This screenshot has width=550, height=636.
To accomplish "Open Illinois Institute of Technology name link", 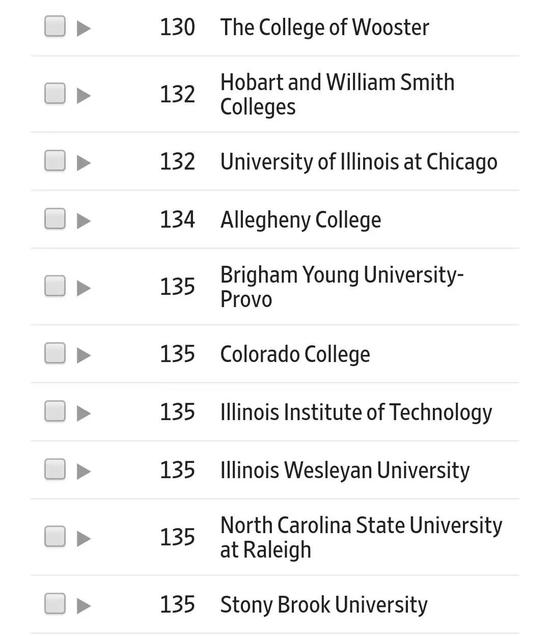I will click(x=356, y=413).
